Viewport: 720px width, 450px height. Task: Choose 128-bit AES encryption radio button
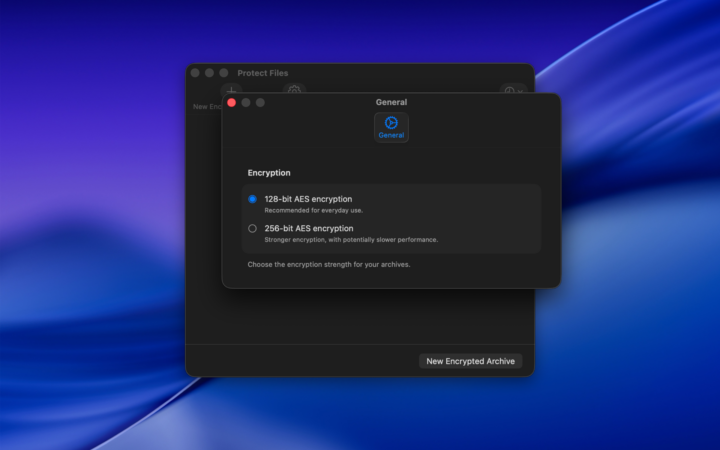252,199
